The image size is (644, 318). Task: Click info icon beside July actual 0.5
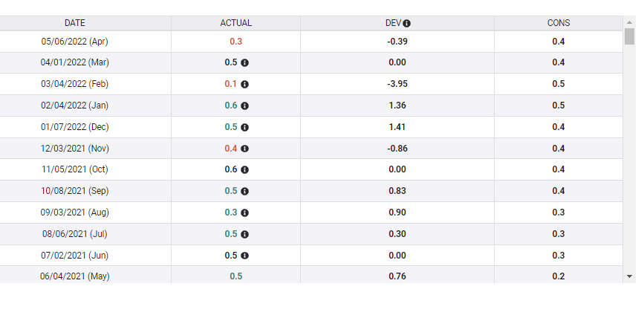[245, 234]
